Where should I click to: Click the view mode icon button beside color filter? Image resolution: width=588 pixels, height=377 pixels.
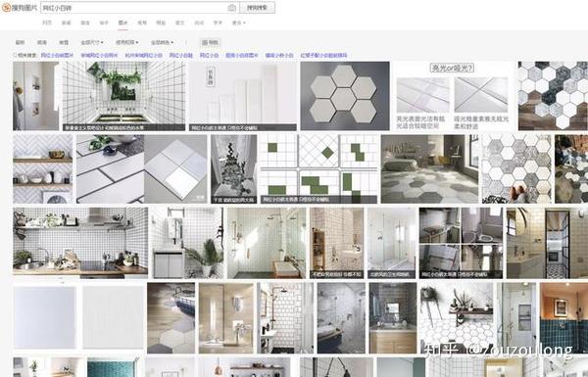[x=210, y=43]
